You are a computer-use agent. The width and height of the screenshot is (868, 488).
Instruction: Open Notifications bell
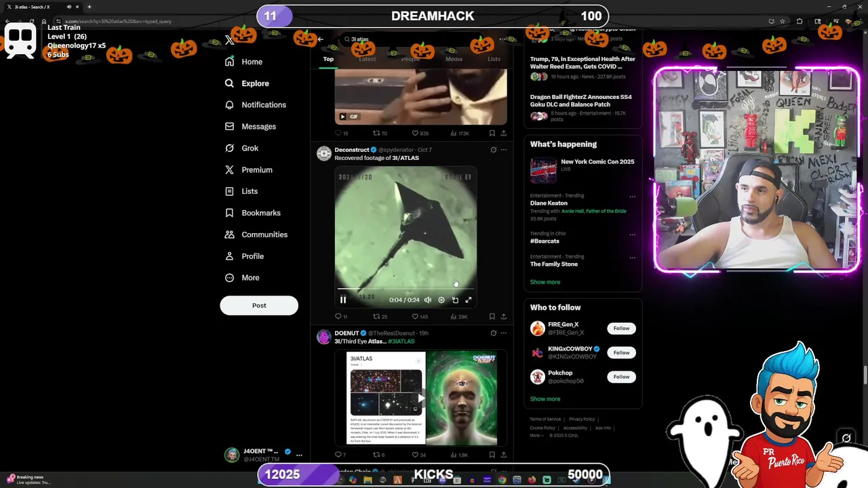pyautogui.click(x=255, y=105)
